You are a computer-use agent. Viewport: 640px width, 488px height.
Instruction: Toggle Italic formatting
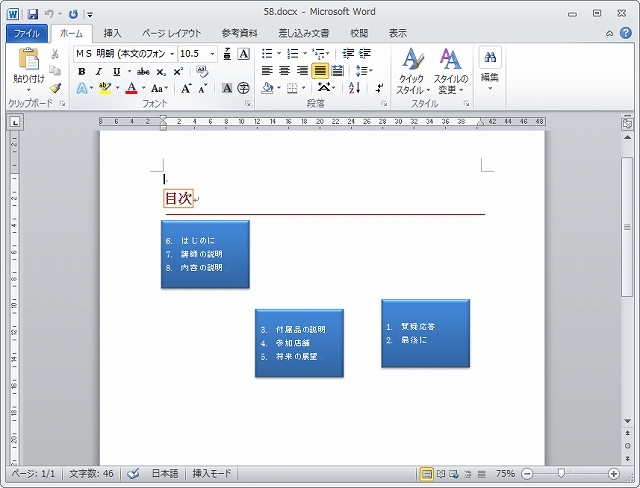[98, 71]
